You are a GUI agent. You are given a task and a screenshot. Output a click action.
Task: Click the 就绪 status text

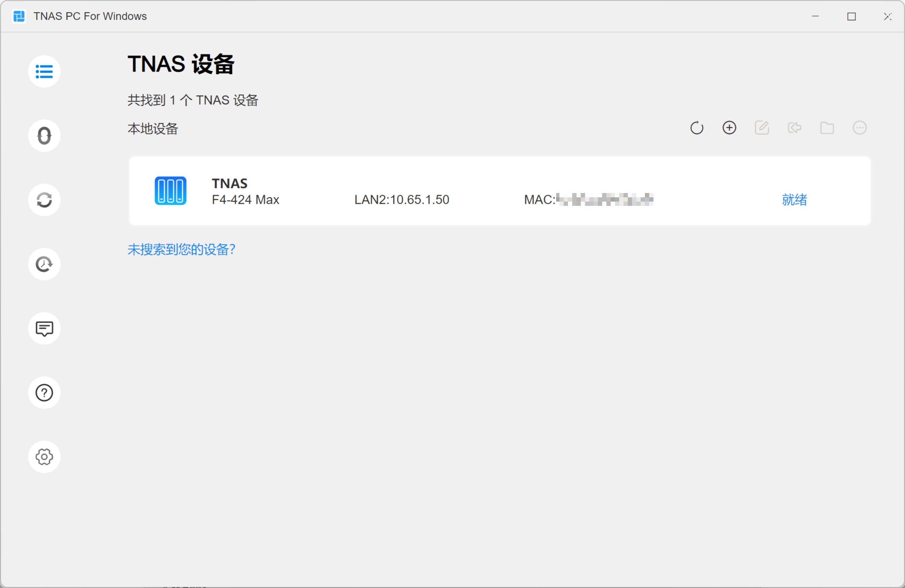[x=794, y=199]
